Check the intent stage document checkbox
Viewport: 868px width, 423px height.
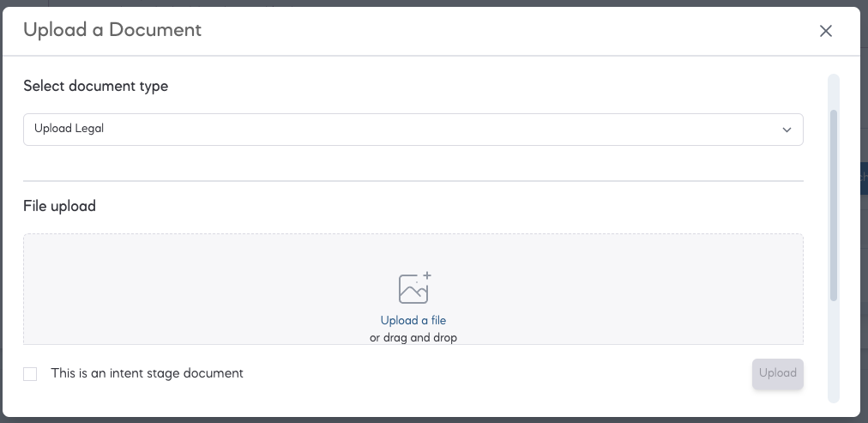30,374
